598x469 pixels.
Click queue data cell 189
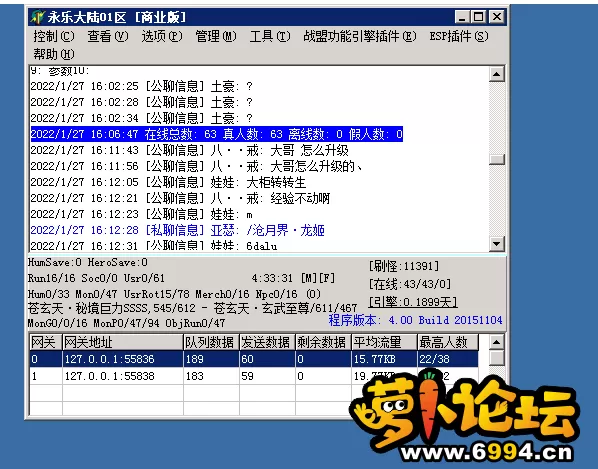pos(211,359)
